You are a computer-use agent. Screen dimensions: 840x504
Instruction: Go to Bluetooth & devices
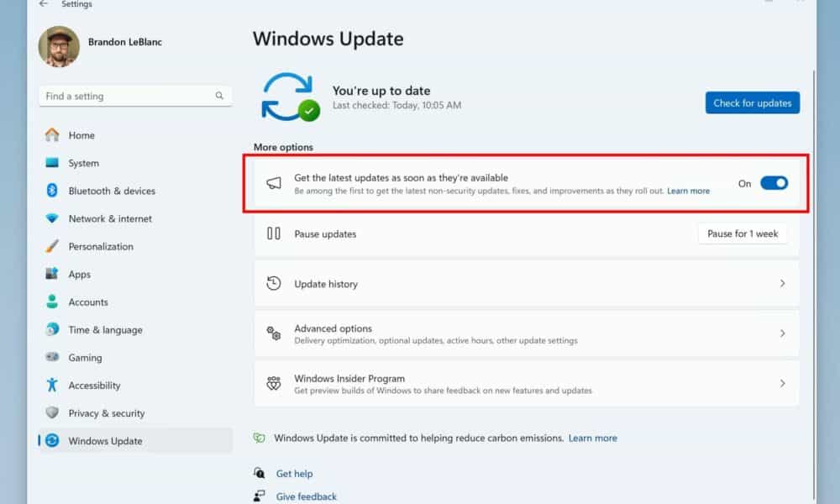coord(112,192)
